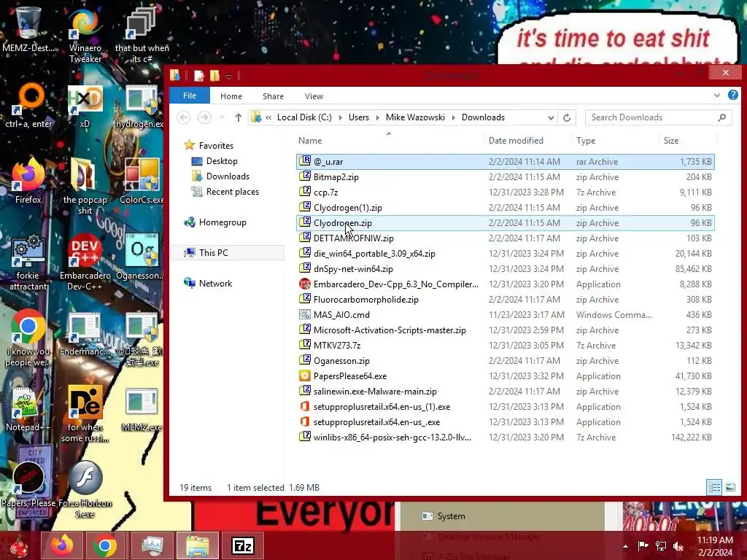Select Favorites in navigation pane
The width and height of the screenshot is (747, 560).
coord(216,146)
